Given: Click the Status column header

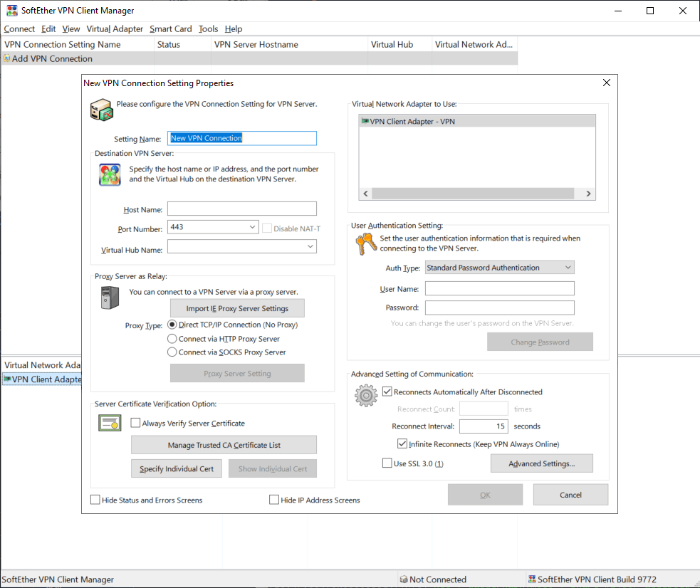Looking at the screenshot, I should [182, 45].
